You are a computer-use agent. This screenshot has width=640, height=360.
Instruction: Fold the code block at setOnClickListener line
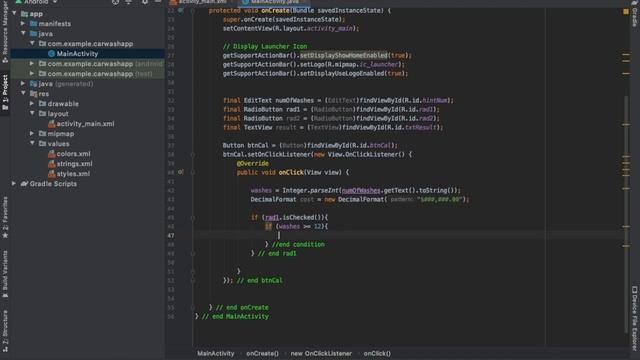tap(193, 155)
